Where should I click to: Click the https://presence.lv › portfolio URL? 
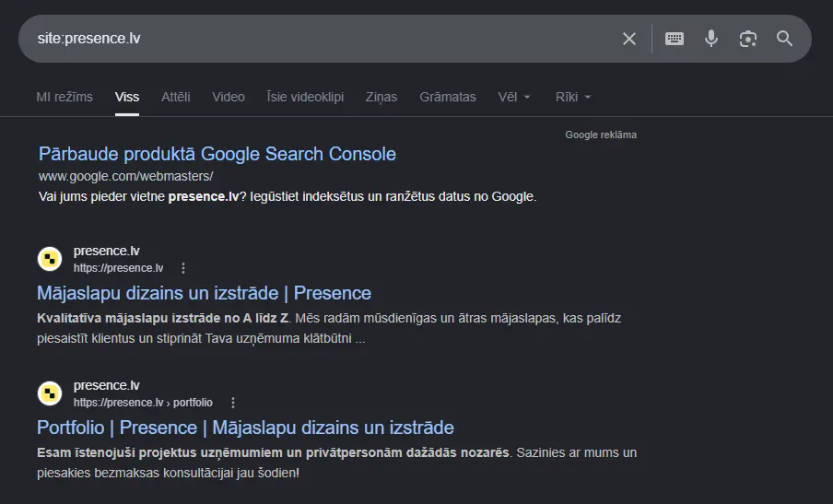[x=143, y=403]
